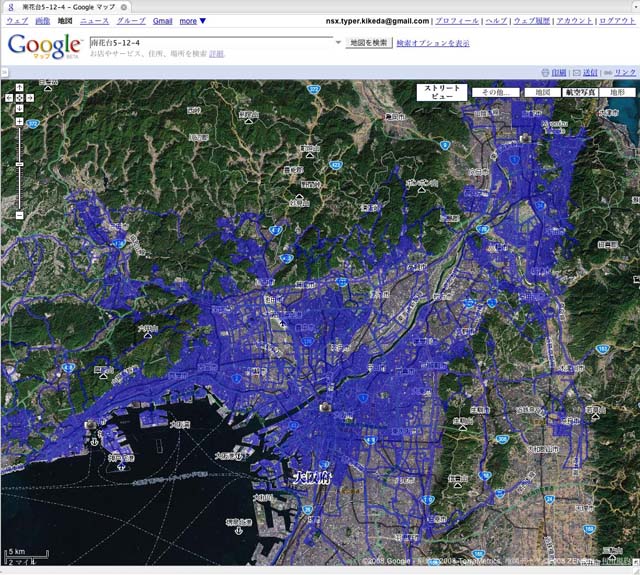Image resolution: width=640 pixels, height=575 pixels.
Task: Collapse the side panel with the » arrow
Action: [4, 73]
